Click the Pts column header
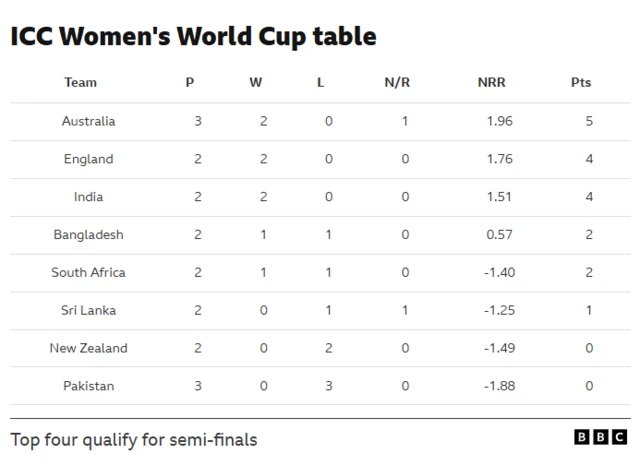 click(580, 83)
